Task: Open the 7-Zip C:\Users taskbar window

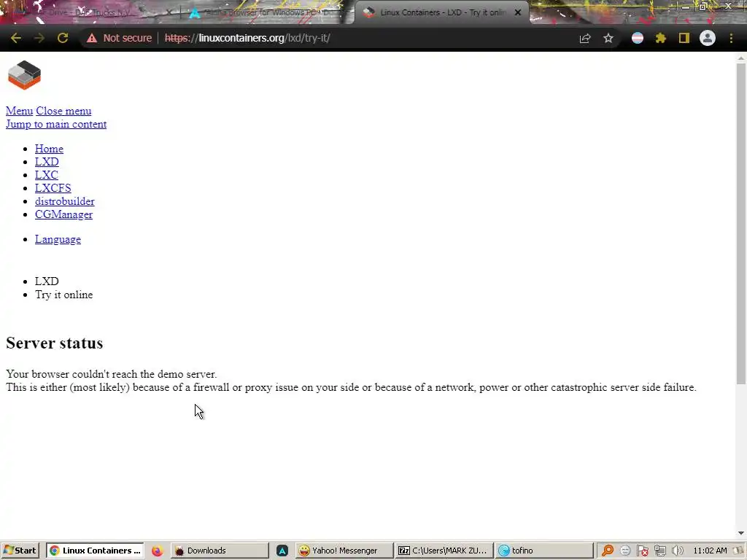Action: pyautogui.click(x=444, y=551)
